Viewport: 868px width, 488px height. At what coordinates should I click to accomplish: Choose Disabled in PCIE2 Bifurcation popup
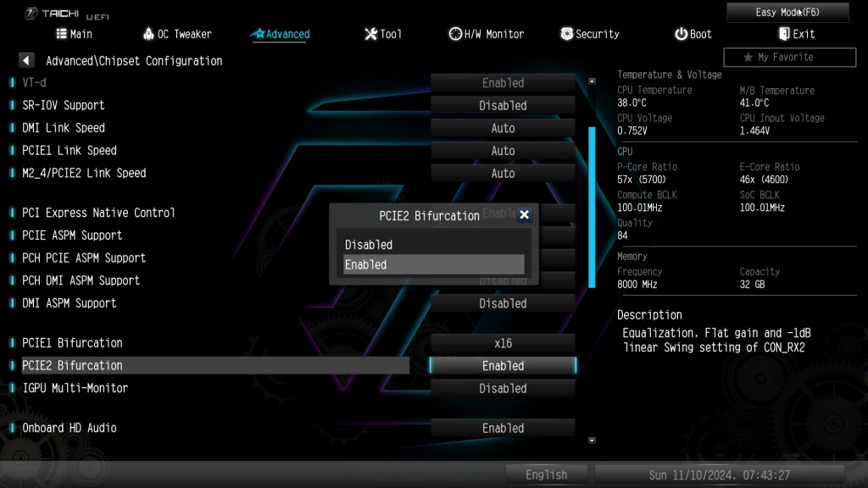(433, 245)
